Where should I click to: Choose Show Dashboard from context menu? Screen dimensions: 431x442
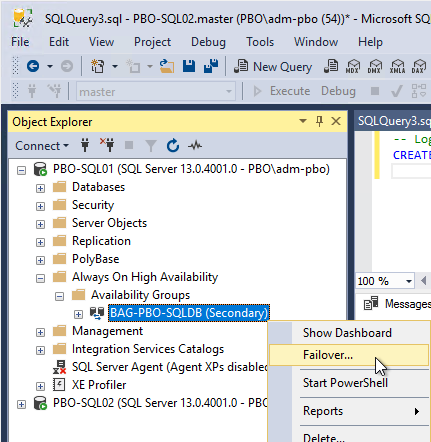pyautogui.click(x=347, y=333)
